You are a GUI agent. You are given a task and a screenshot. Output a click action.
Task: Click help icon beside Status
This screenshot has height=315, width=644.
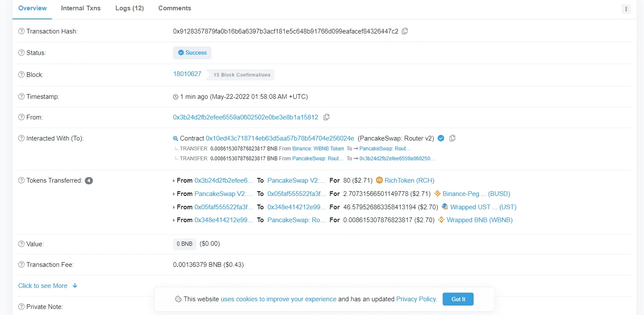[22, 53]
